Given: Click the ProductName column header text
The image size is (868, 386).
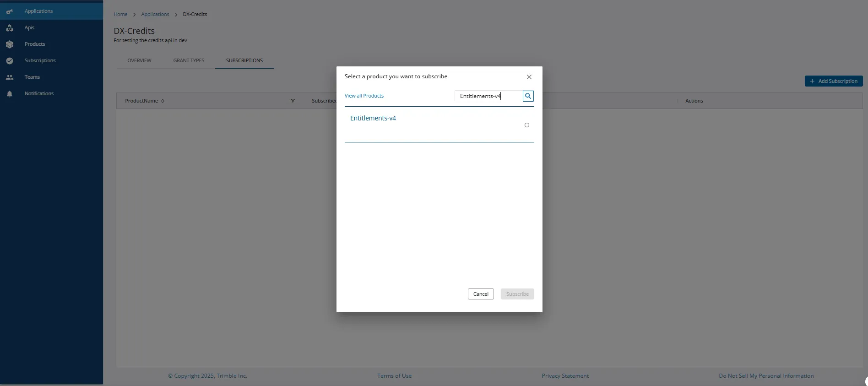Looking at the screenshot, I should [x=141, y=101].
